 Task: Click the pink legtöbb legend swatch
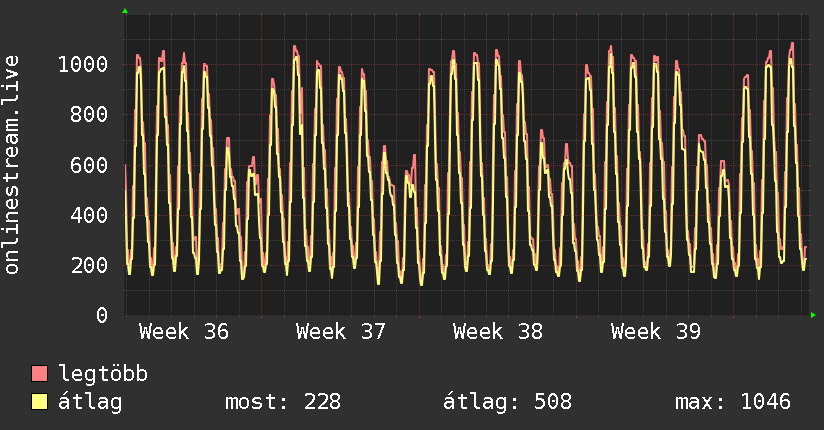pyautogui.click(x=39, y=373)
